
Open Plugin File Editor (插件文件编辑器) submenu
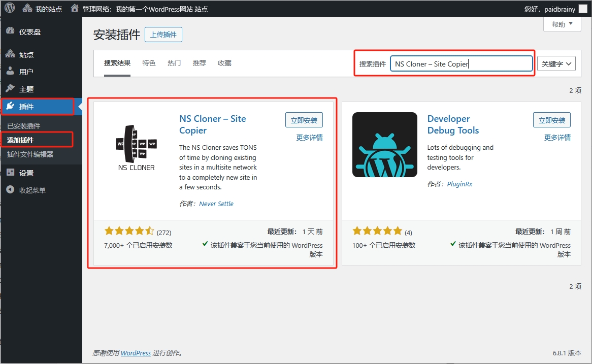click(x=30, y=154)
